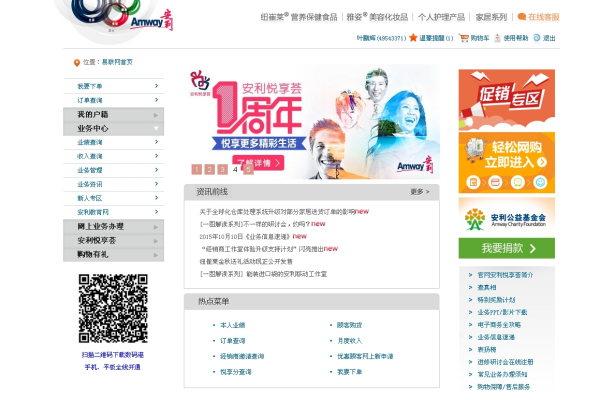The width and height of the screenshot is (600, 400).
Task: Select banner slide number 3 indicator
Action: (222, 170)
